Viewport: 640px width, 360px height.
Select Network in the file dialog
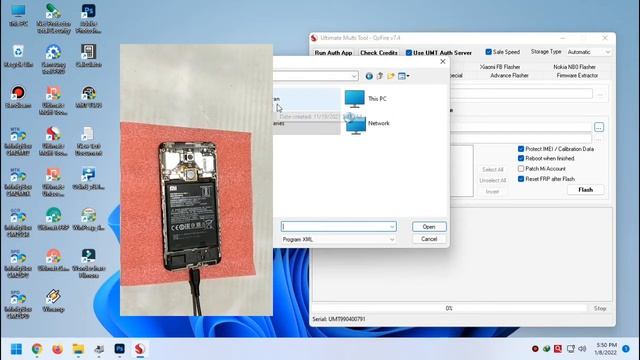click(367, 123)
